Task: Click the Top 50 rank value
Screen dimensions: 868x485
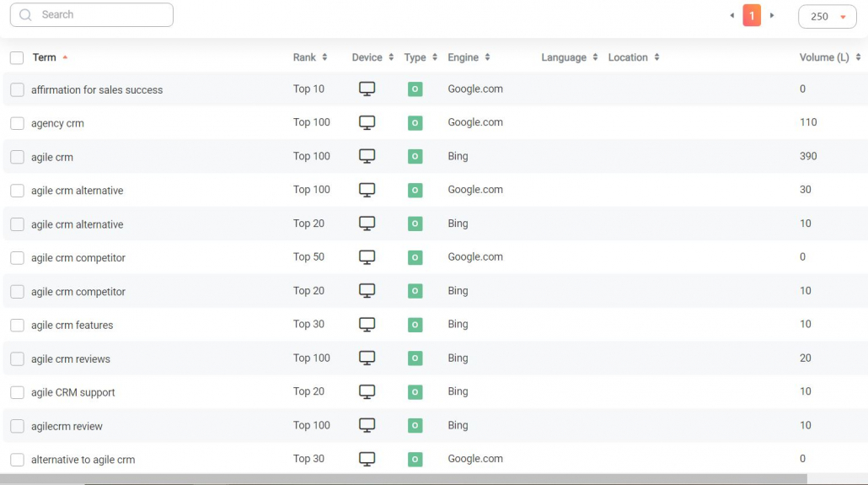Action: [x=309, y=256]
